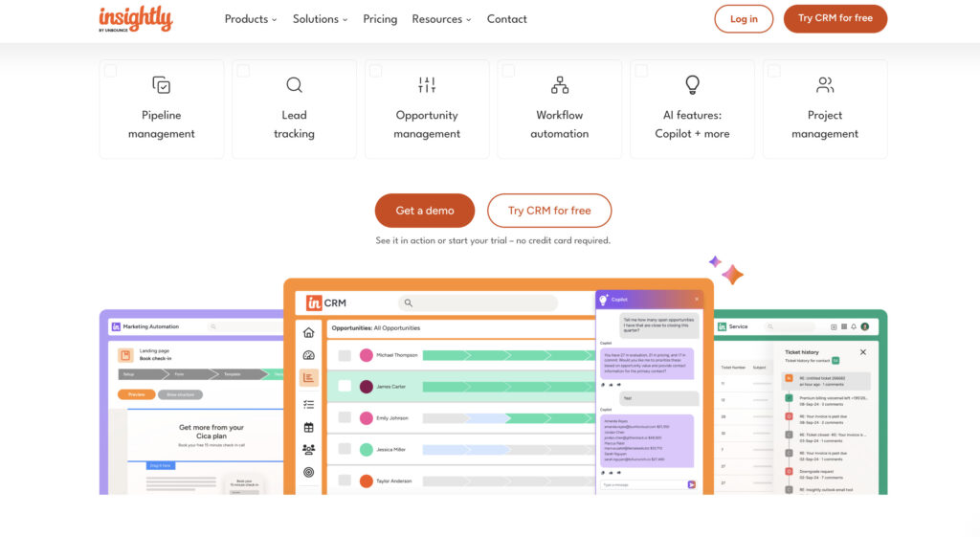980x537 pixels.
Task: Expand the Solutions dropdown menu
Action: point(320,19)
